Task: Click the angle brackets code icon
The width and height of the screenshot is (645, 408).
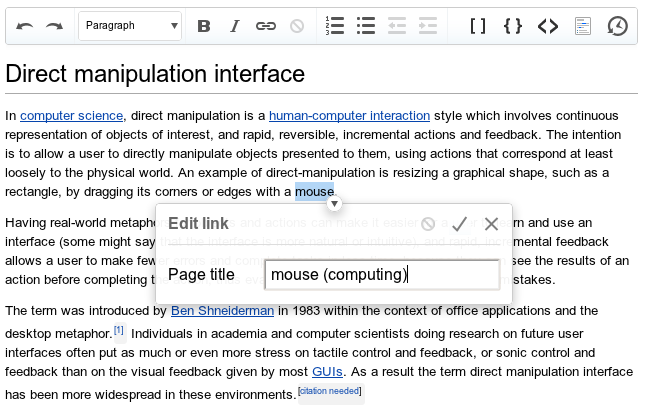Action: 547,26
